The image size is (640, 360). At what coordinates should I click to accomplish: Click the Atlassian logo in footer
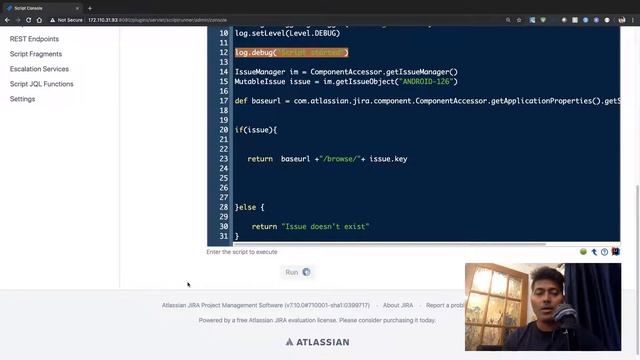coord(318,342)
